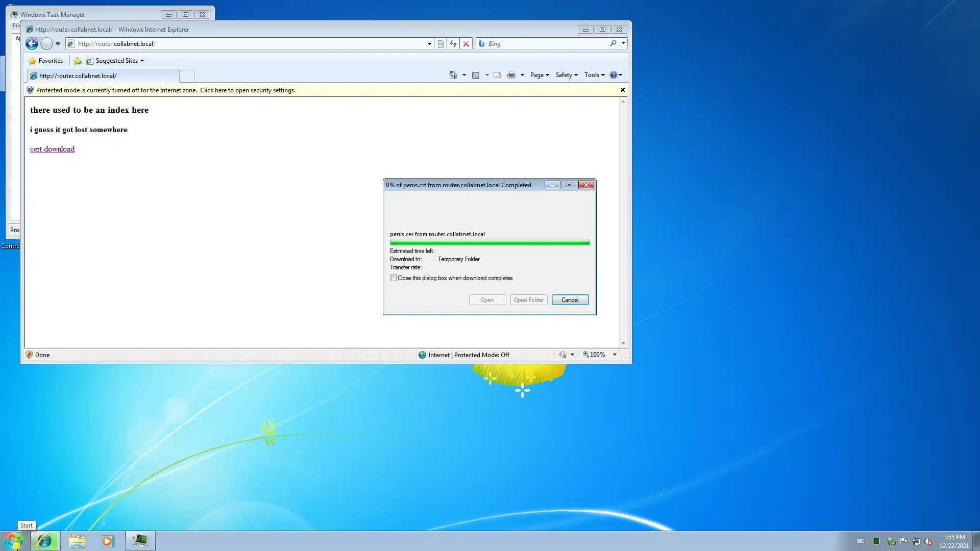
Task: Open Windows Media Player from taskbar
Action: pos(107,541)
